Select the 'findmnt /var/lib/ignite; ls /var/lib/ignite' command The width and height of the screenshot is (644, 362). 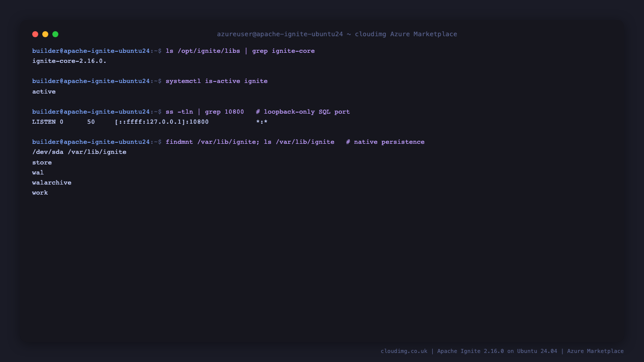250,142
